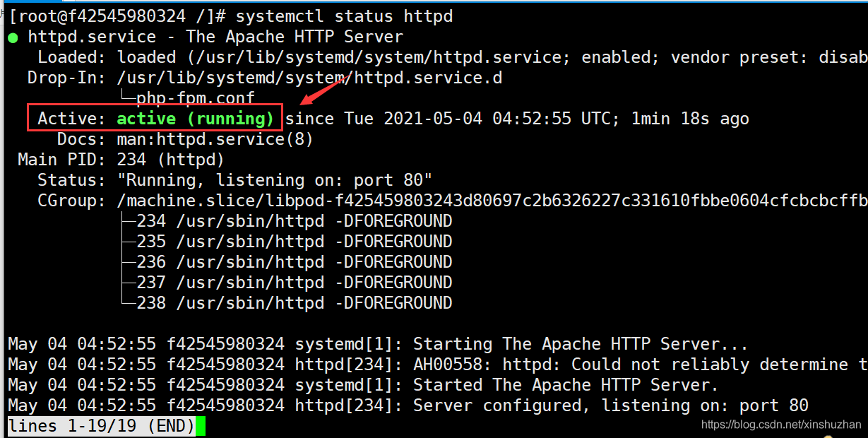The image size is (868, 438).
Task: Click log line 'Starting The Apache HTTP Server...'
Action: point(378,344)
